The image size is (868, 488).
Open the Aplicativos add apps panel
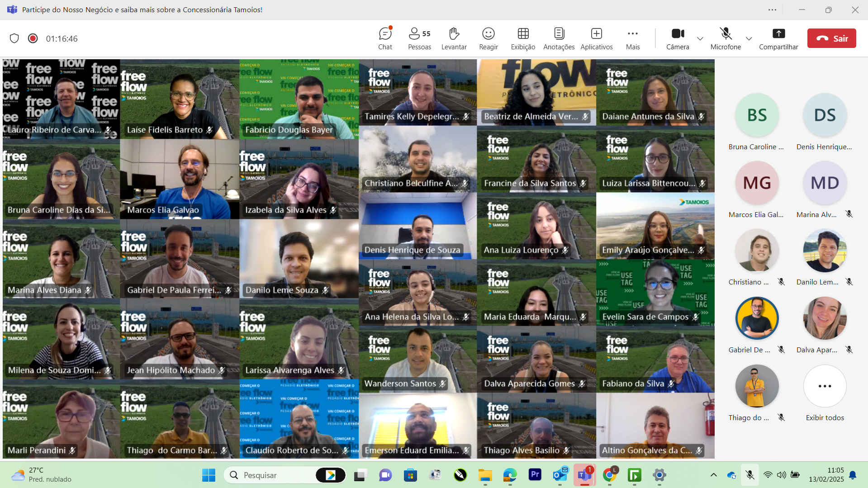coord(596,38)
